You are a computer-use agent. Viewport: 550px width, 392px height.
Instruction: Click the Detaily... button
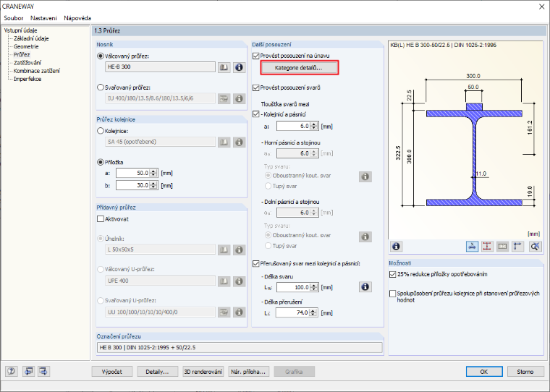point(158,372)
